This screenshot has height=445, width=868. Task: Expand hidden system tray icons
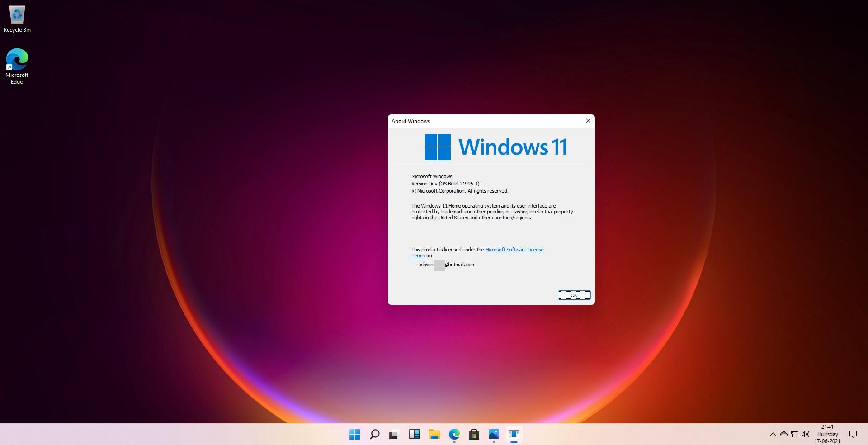[x=773, y=435]
